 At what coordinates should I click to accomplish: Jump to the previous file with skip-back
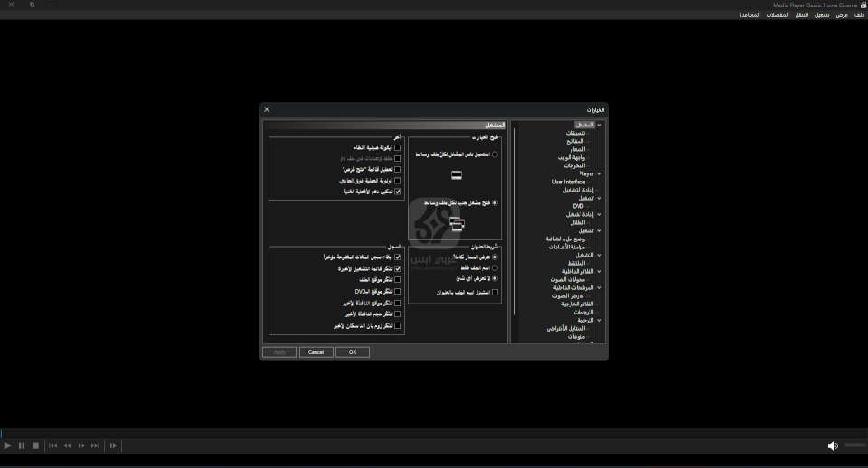click(x=53, y=445)
